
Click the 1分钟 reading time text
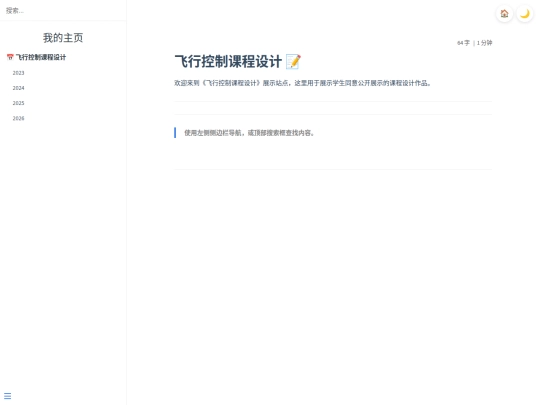pos(485,43)
